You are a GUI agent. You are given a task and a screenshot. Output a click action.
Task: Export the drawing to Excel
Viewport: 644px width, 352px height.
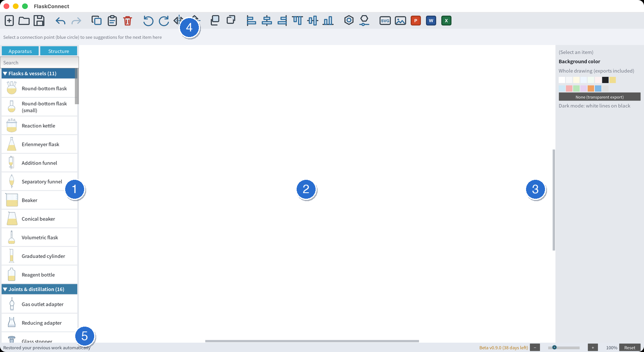click(x=446, y=21)
